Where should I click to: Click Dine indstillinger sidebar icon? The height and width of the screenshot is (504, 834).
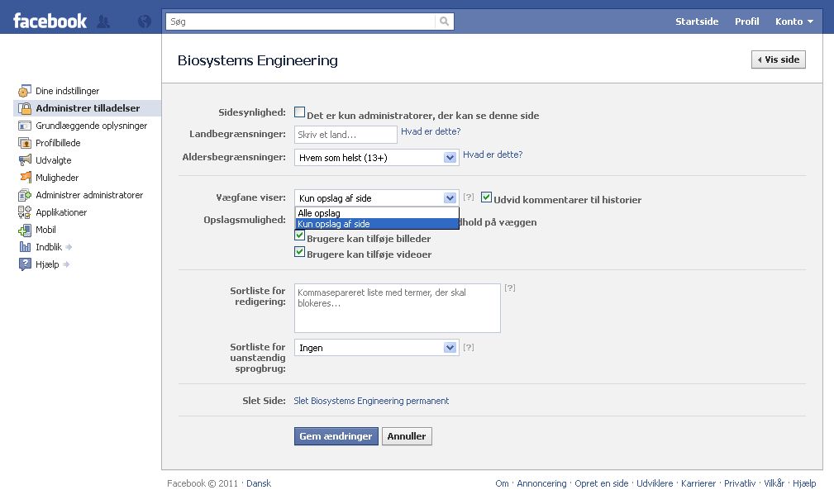[25, 91]
